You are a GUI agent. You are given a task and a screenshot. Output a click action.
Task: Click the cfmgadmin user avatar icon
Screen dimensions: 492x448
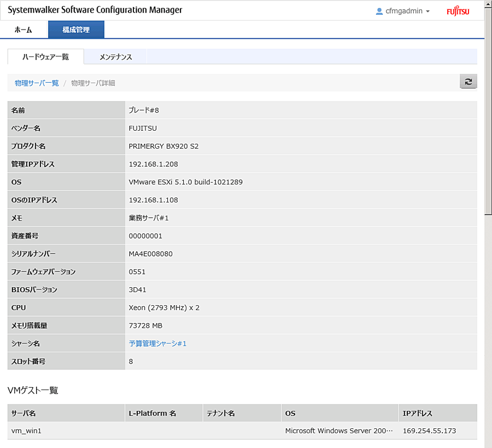[x=379, y=11]
